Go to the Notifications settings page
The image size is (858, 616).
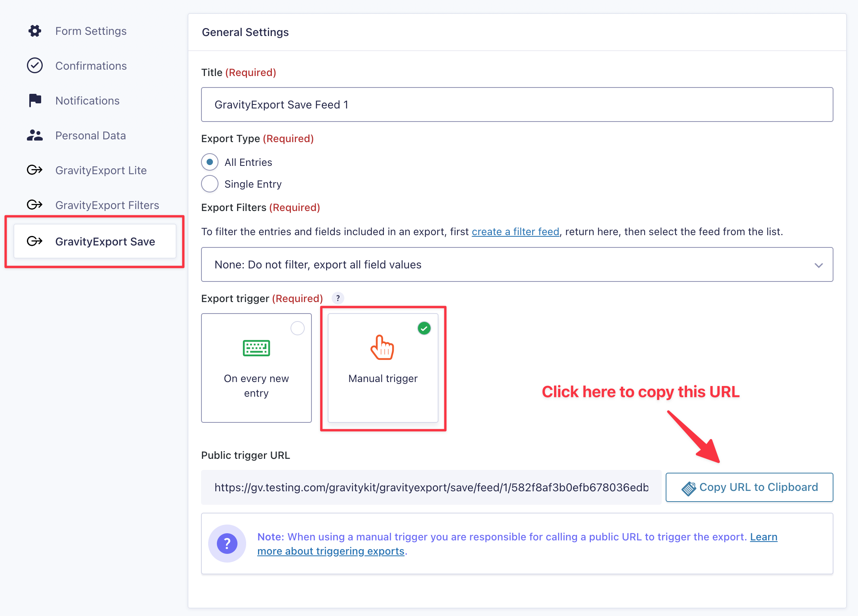click(x=87, y=101)
